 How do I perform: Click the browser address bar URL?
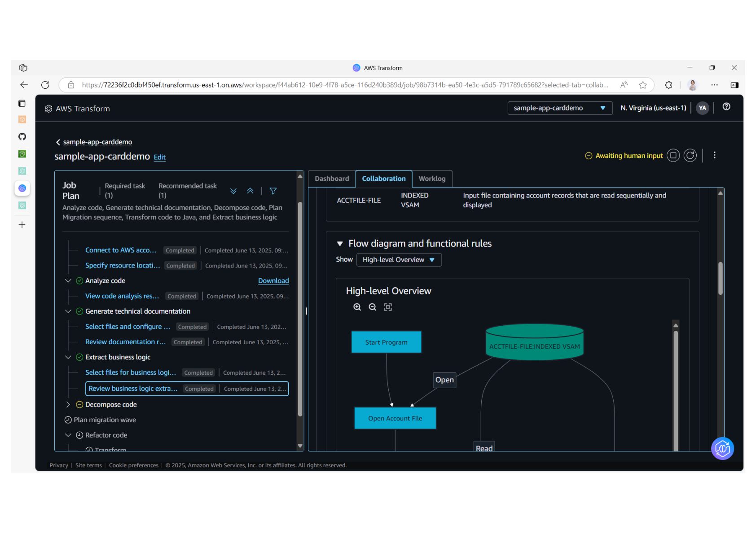[x=345, y=85]
